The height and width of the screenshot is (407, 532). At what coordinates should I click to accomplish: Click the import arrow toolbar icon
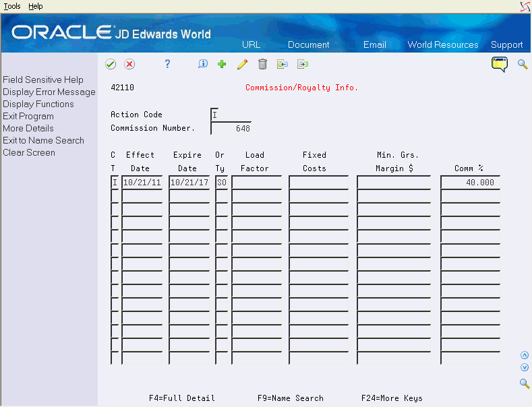click(x=283, y=64)
